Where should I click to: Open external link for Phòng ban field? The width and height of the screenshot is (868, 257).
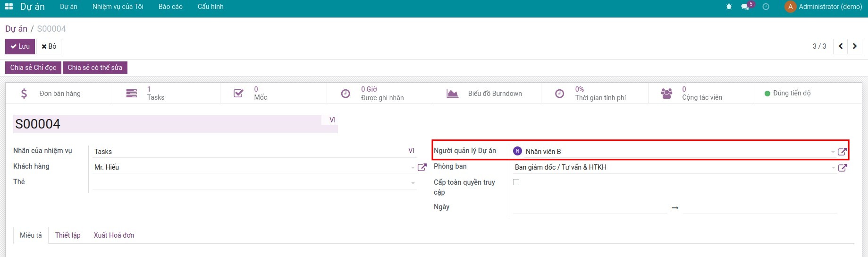[x=842, y=168]
